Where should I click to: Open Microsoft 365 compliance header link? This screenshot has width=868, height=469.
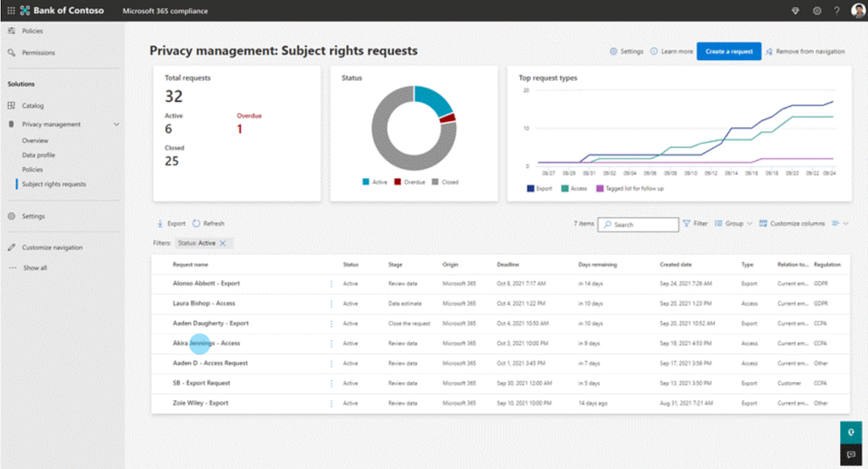[x=165, y=10]
